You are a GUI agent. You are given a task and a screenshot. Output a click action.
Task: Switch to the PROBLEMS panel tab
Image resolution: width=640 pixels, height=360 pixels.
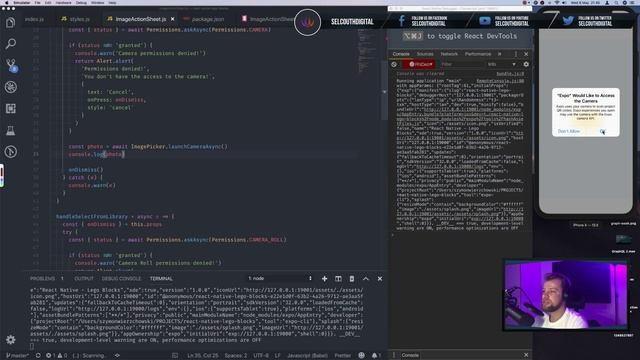pos(42,279)
